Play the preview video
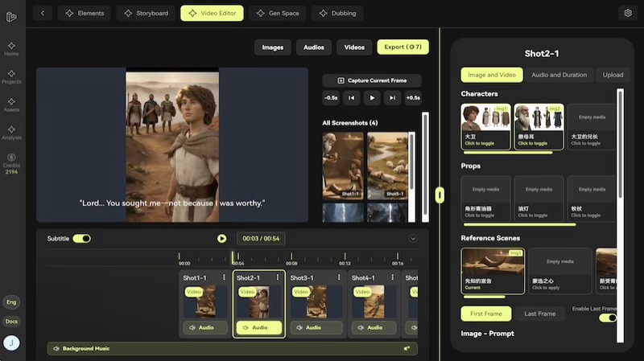 coord(372,97)
